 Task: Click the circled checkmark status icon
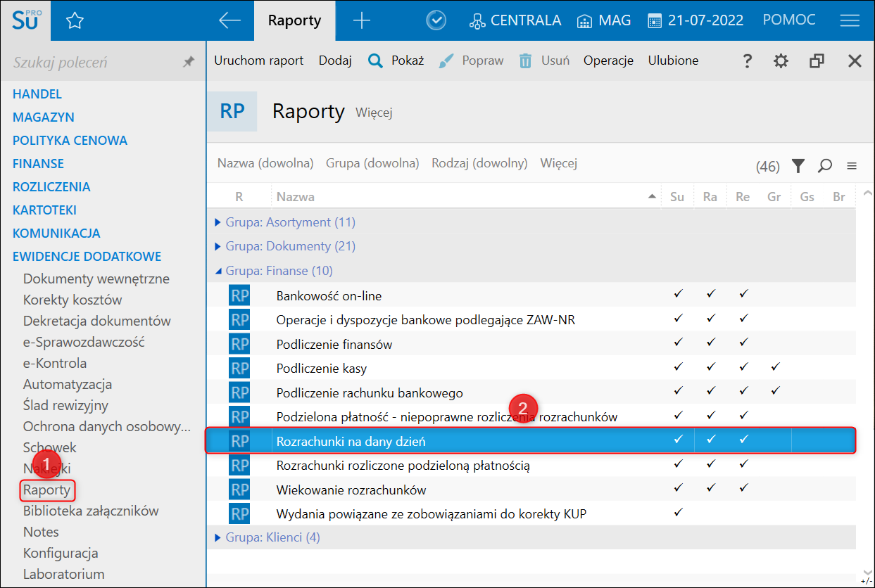436,20
